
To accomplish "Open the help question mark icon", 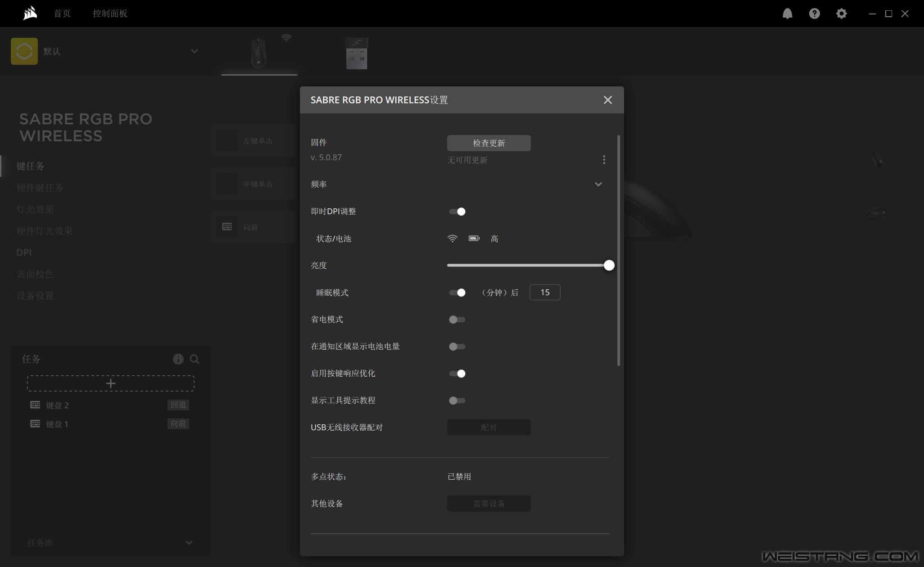I will (x=814, y=13).
